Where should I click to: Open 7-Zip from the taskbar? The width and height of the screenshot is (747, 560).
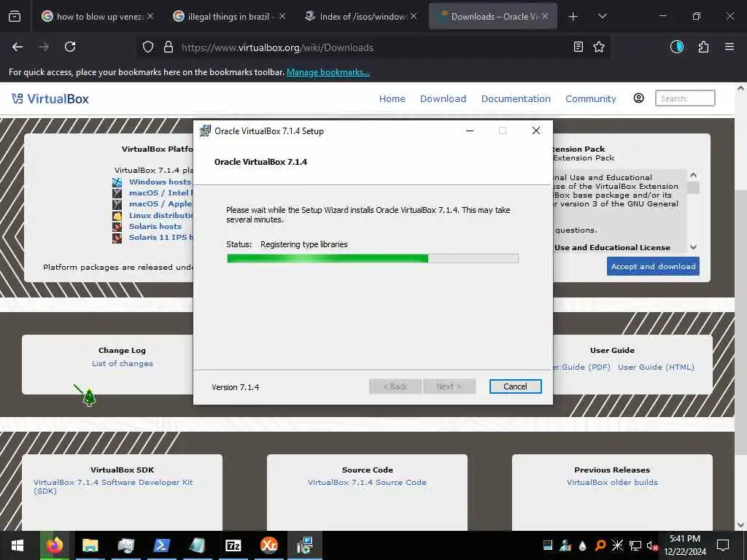click(x=233, y=545)
